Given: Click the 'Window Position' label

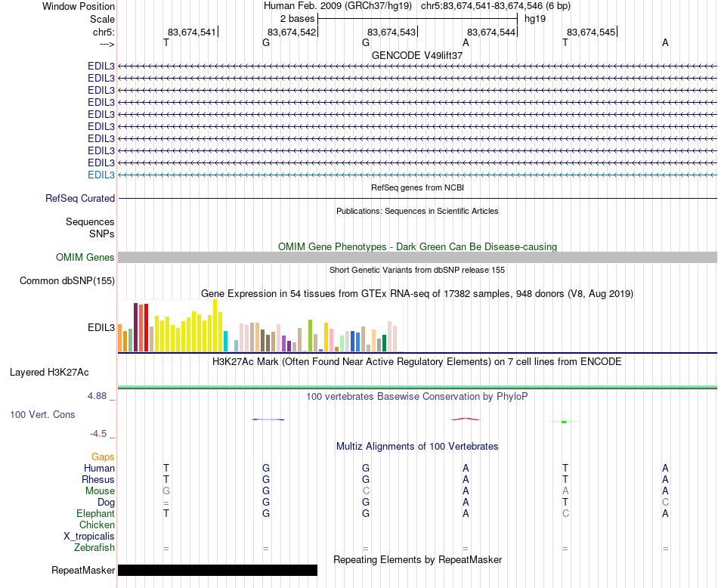Looking at the screenshot, I should pos(79,6).
